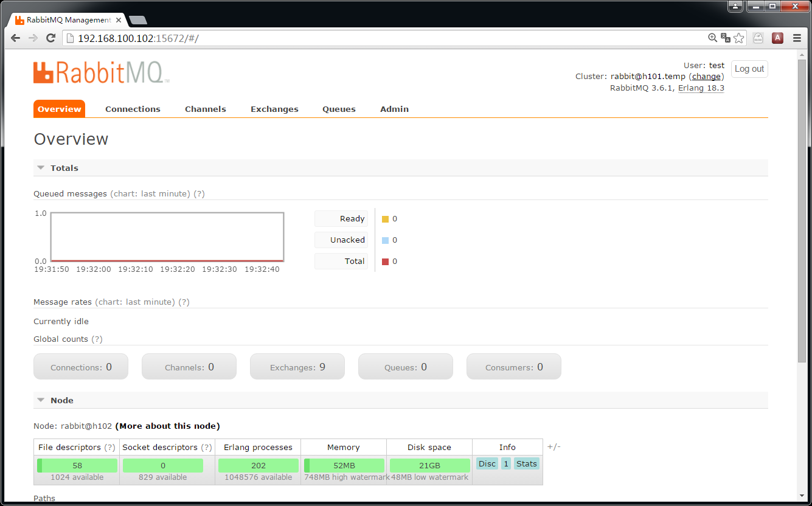812x506 pixels.
Task: Click the vertical page scrollbar thumb
Action: (x=803, y=212)
